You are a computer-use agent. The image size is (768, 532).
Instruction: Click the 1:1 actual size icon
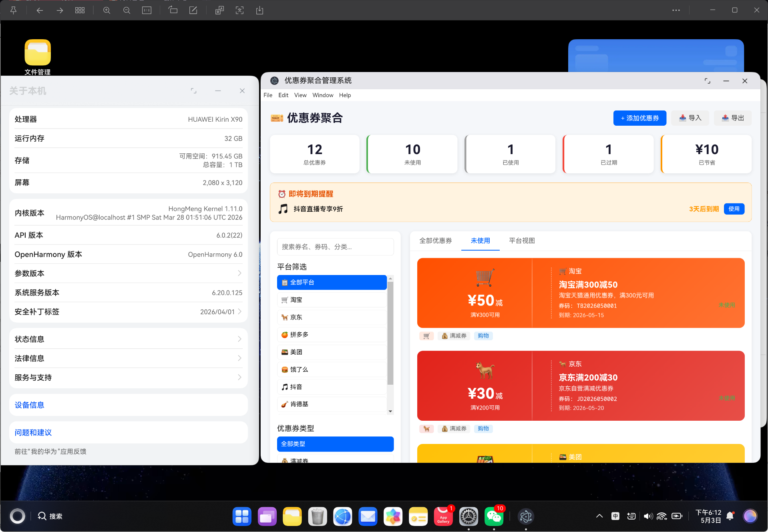coord(147,10)
